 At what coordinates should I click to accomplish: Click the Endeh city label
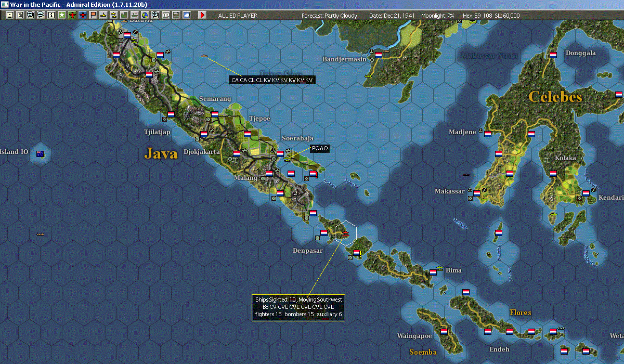499,349
